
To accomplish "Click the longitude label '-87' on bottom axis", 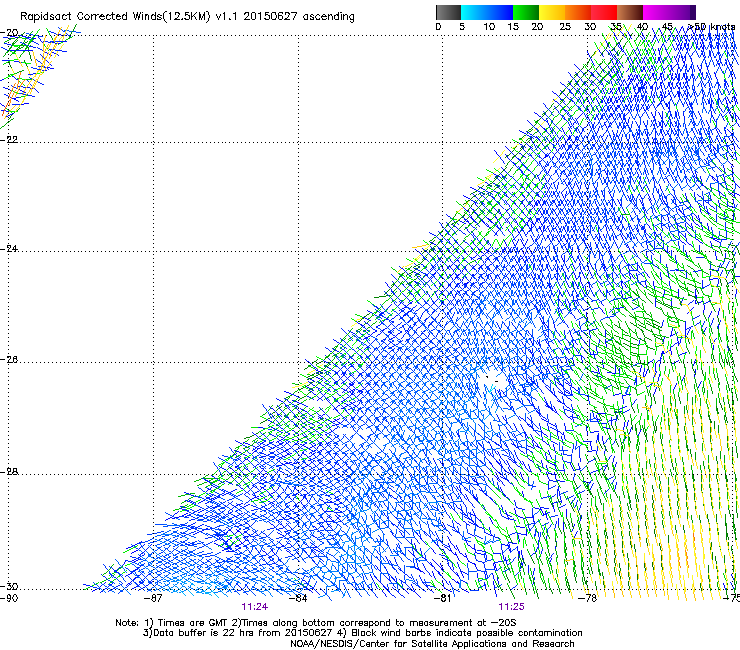I will pyautogui.click(x=153, y=598).
